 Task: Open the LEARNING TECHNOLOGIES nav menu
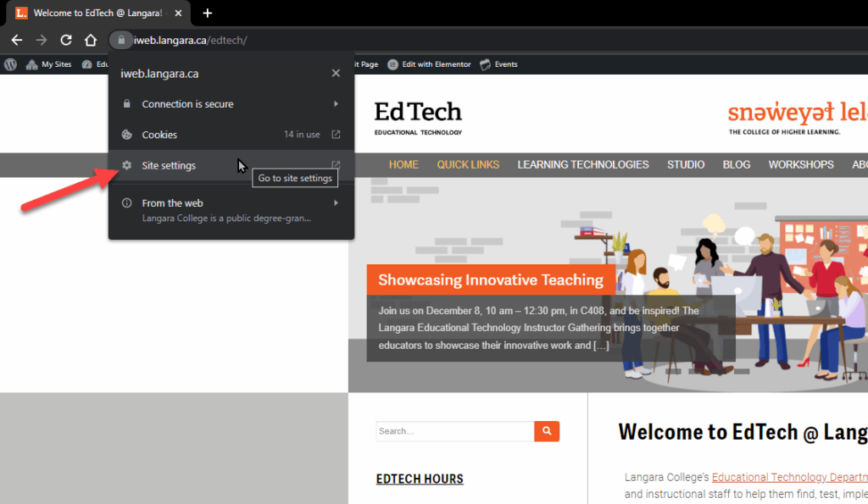[x=583, y=165]
